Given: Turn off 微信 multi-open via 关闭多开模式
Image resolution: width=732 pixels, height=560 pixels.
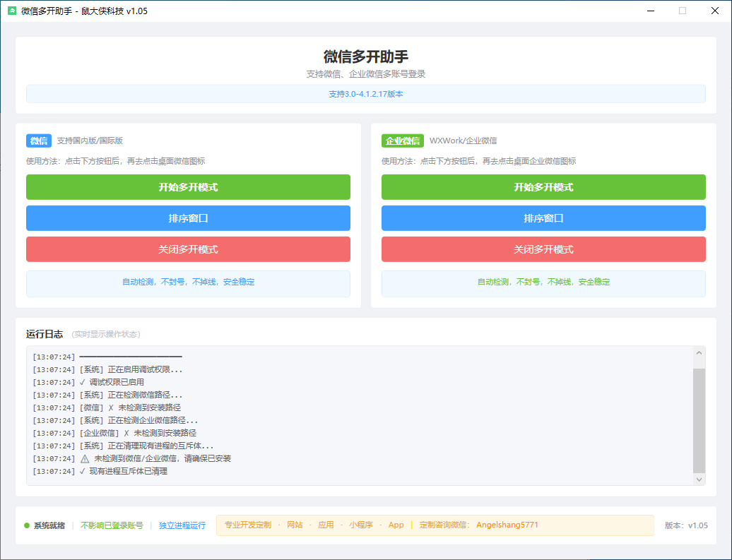Looking at the screenshot, I should coord(188,249).
